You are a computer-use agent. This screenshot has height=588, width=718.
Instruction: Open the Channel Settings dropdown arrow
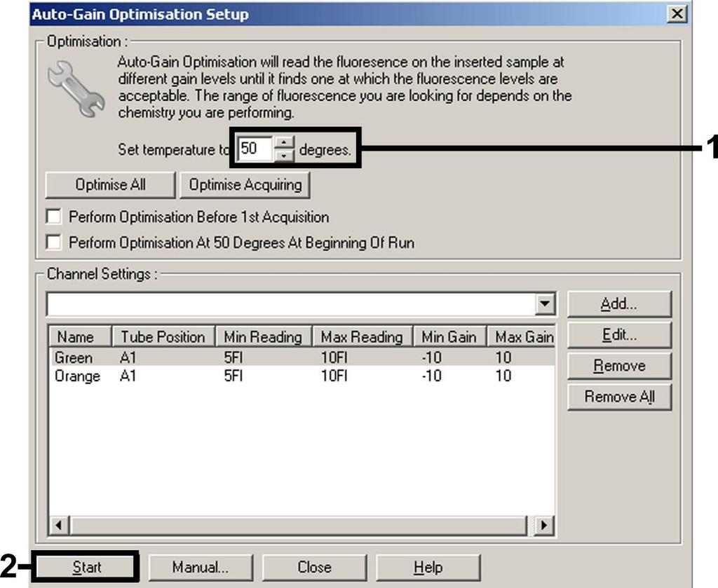(545, 303)
